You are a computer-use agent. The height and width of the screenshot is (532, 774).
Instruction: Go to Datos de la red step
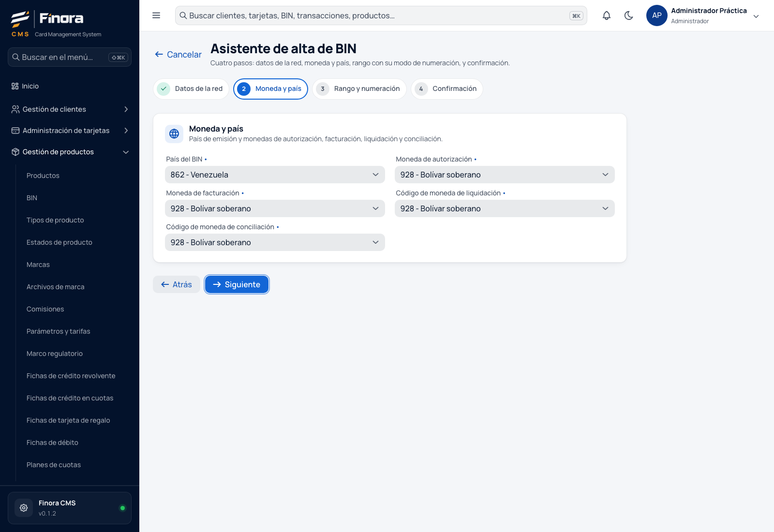pyautogui.click(x=191, y=89)
